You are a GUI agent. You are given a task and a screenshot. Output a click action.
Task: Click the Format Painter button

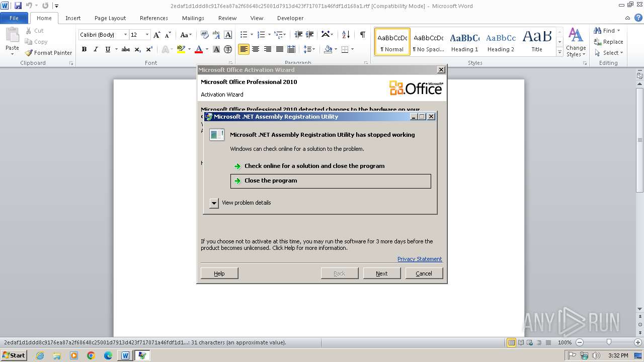pos(49,53)
